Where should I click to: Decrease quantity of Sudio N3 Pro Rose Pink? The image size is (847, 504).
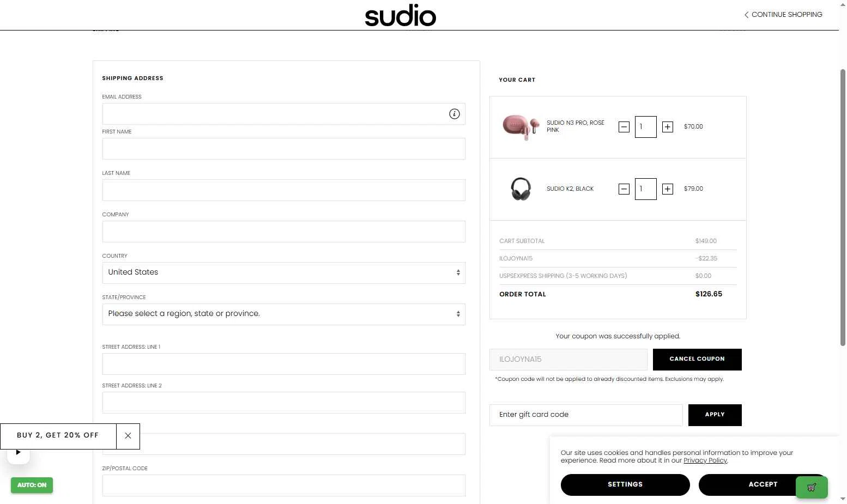(624, 127)
